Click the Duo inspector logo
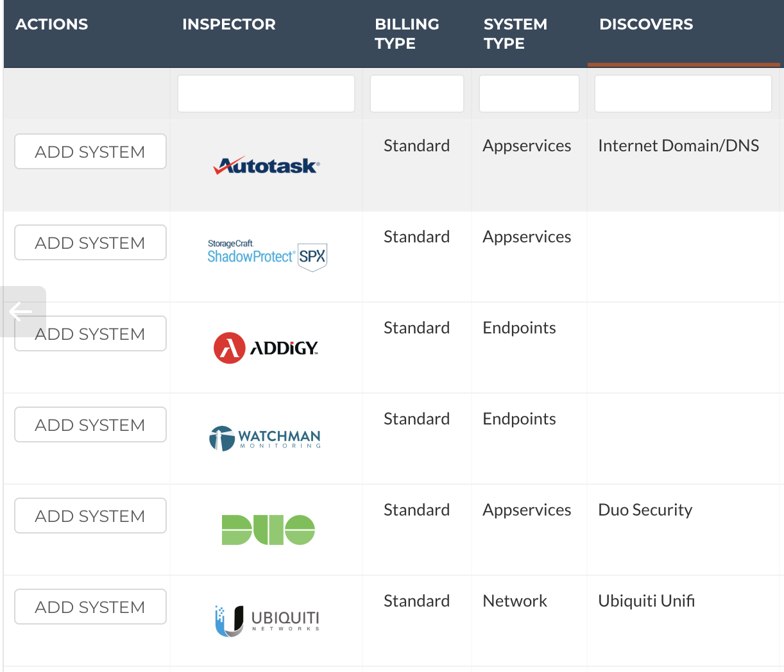Viewport: 784px width, 672px height. 268,530
